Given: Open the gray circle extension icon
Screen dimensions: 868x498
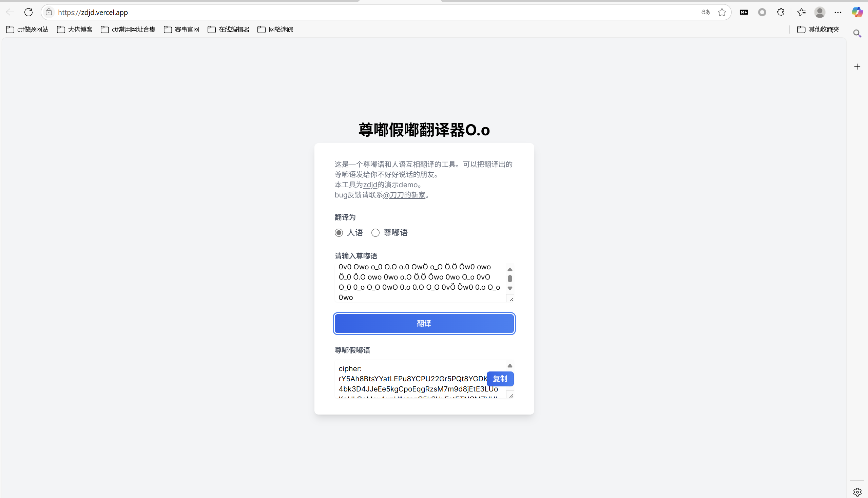Looking at the screenshot, I should [x=762, y=12].
